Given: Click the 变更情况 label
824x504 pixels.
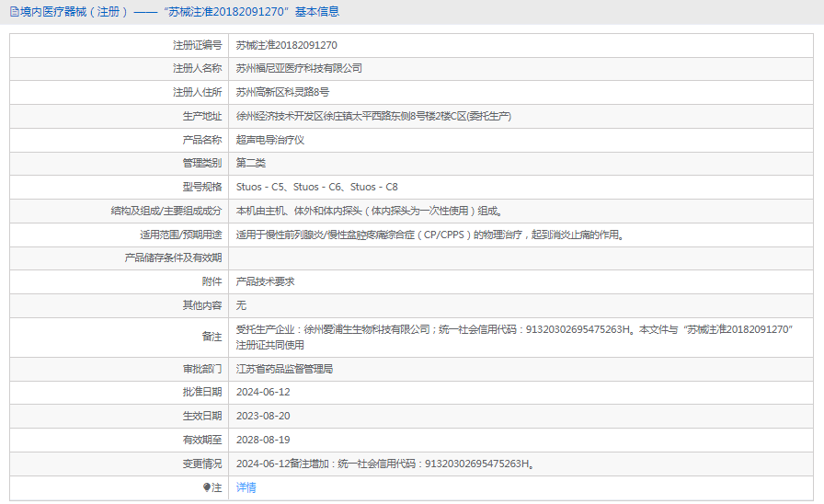Looking at the screenshot, I should 201,464.
